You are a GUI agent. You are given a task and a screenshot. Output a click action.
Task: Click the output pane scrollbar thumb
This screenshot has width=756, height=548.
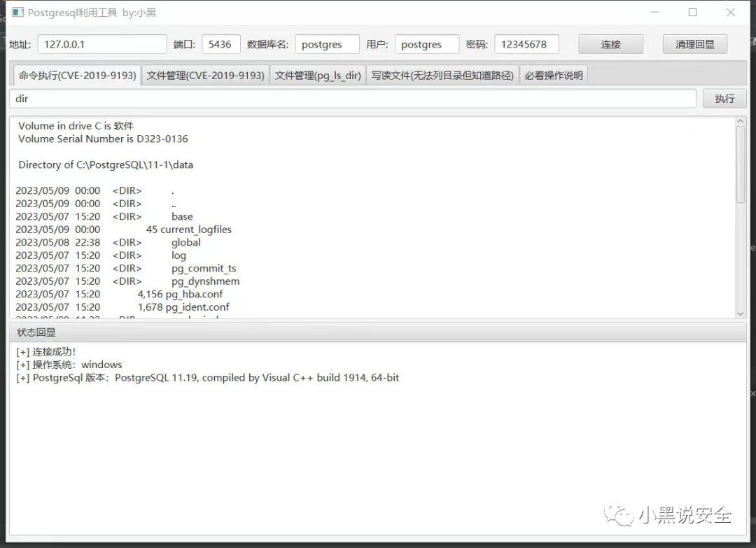(x=741, y=165)
